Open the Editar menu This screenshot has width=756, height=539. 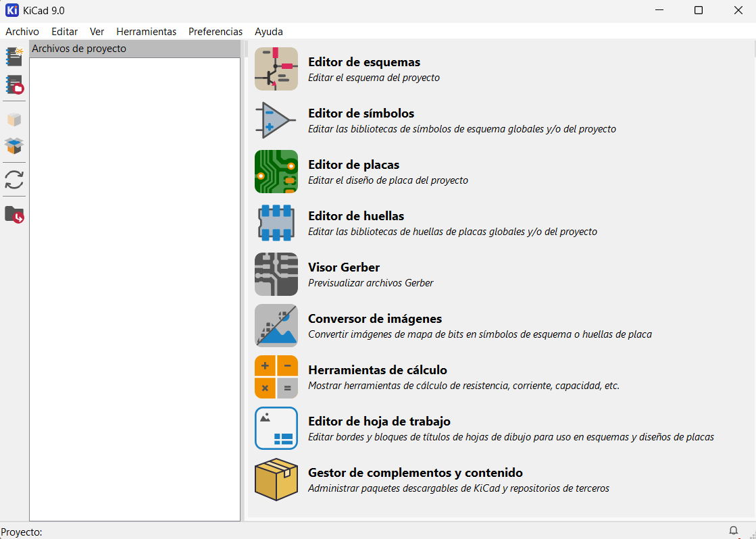click(65, 32)
